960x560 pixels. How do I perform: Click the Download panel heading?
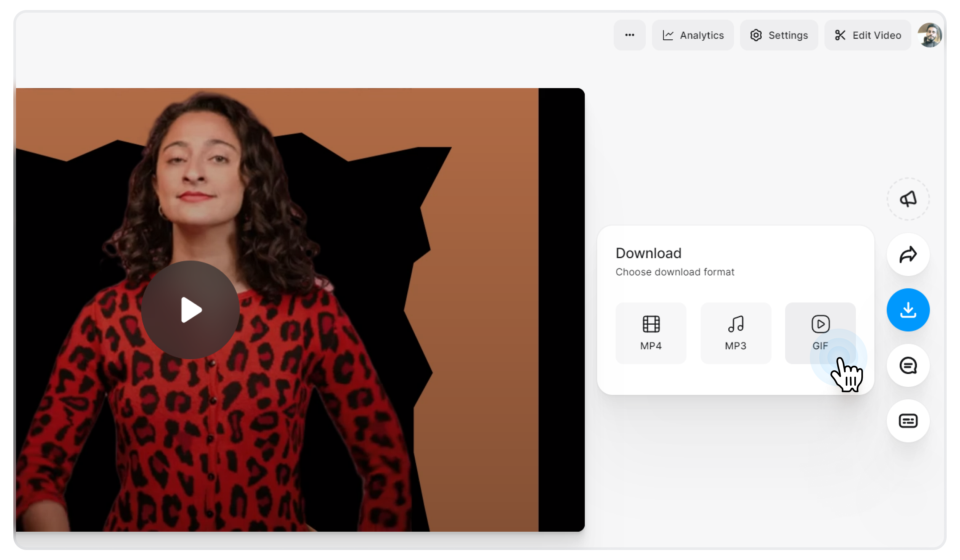click(648, 253)
